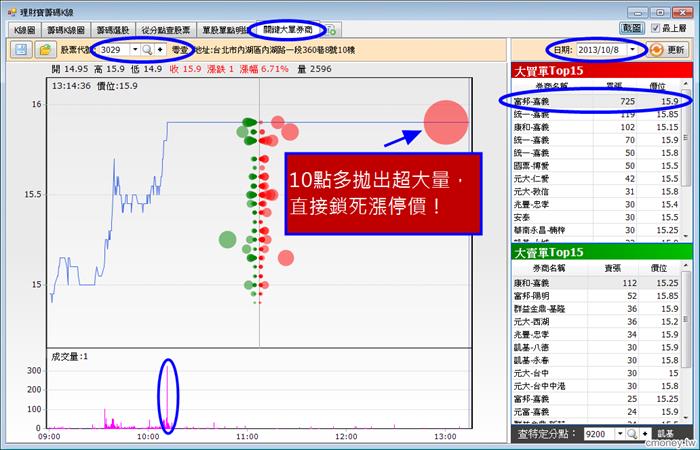The width and height of the screenshot is (700, 450).
Task: Click the orange refresh 更新 button
Action: pyautogui.click(x=668, y=50)
